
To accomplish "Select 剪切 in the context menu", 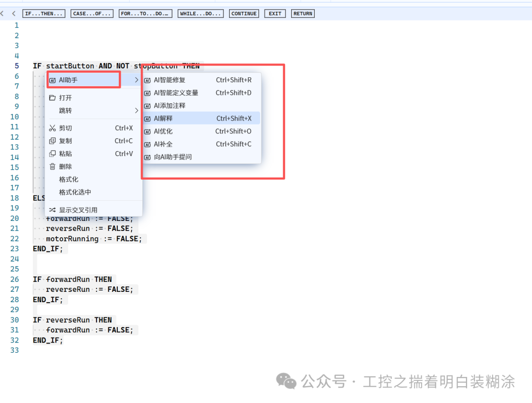I will click(x=94, y=128).
